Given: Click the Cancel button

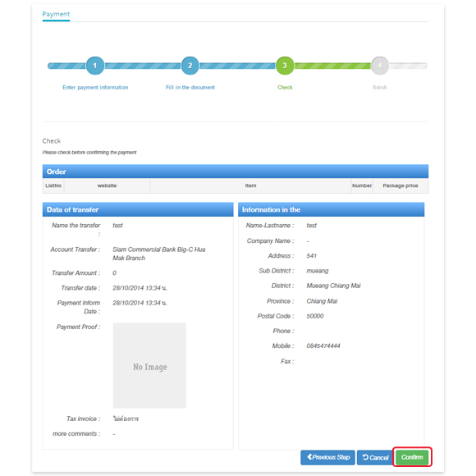Looking at the screenshot, I should 375,457.
